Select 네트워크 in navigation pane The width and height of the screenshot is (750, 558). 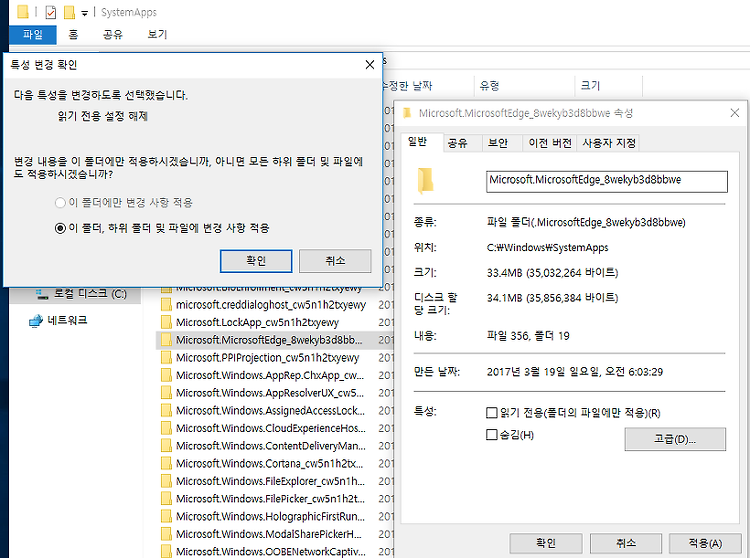(67, 320)
